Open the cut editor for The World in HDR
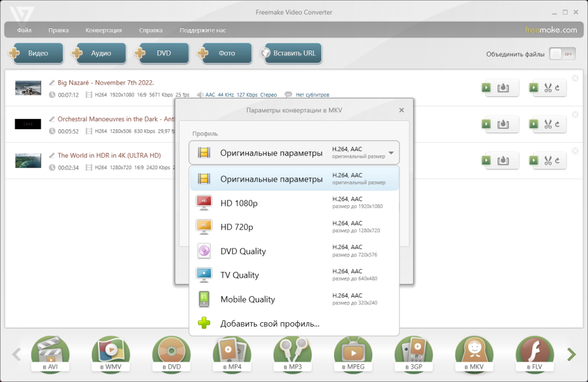 click(547, 160)
